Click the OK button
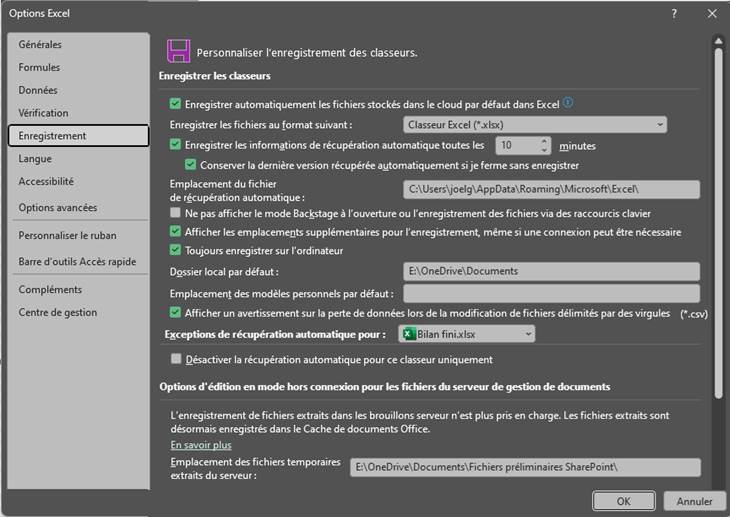 (x=623, y=501)
